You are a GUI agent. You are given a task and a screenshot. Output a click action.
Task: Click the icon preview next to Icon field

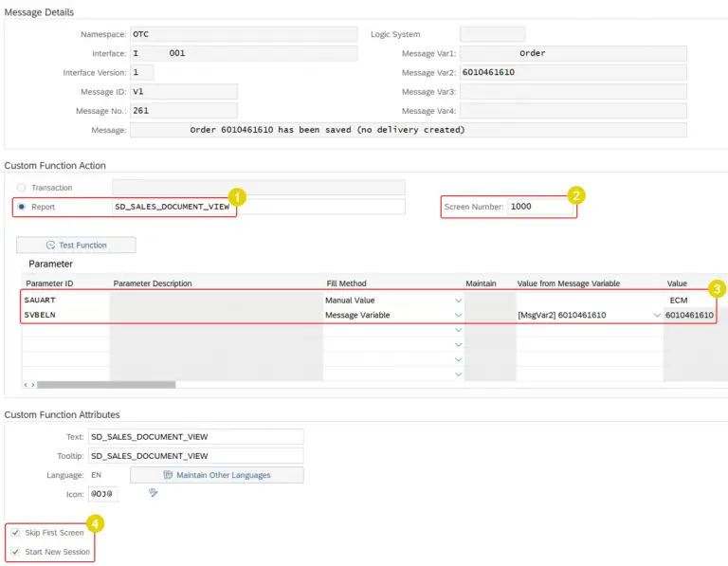(153, 493)
